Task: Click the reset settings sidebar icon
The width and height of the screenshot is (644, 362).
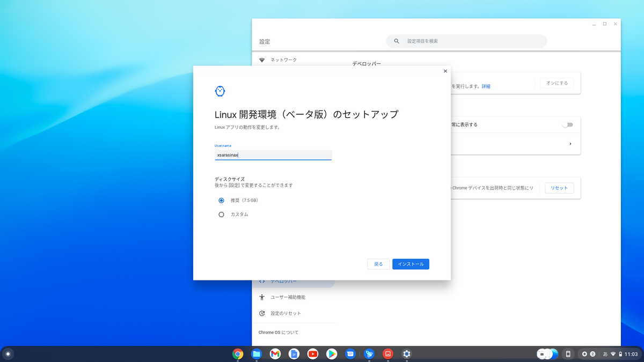Action: tap(262, 313)
